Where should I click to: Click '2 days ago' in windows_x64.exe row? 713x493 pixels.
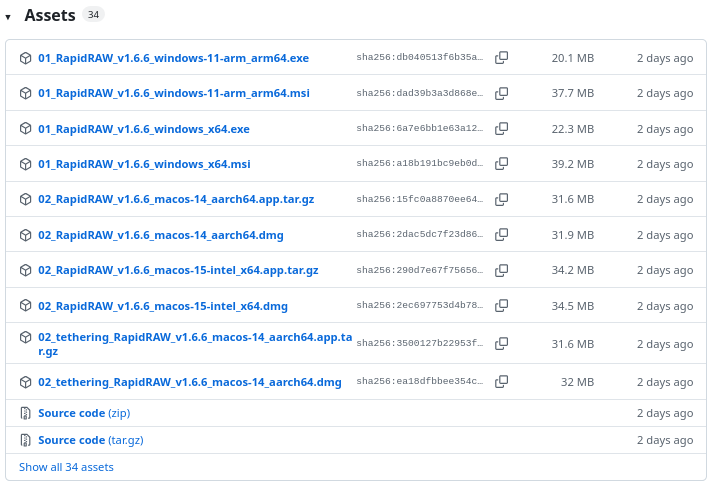coord(665,129)
